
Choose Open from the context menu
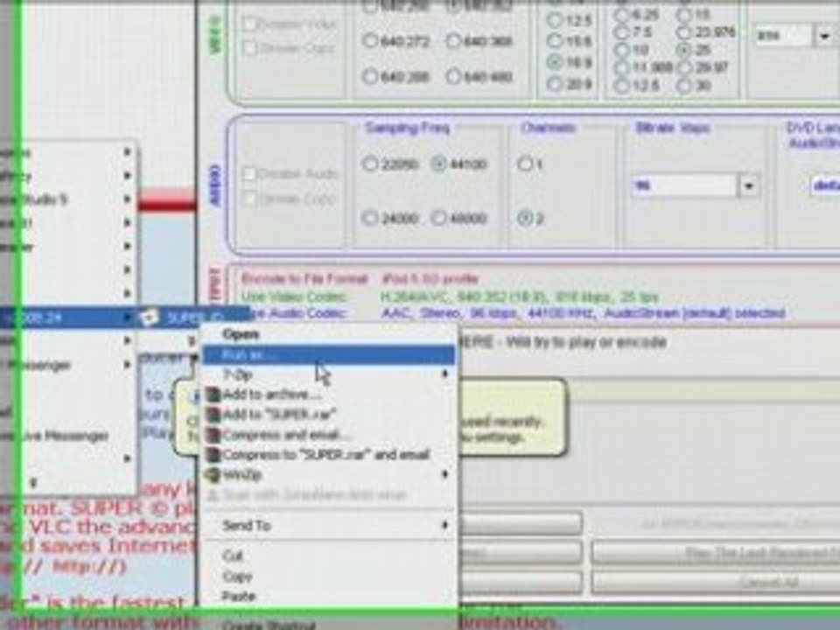tap(329, 334)
